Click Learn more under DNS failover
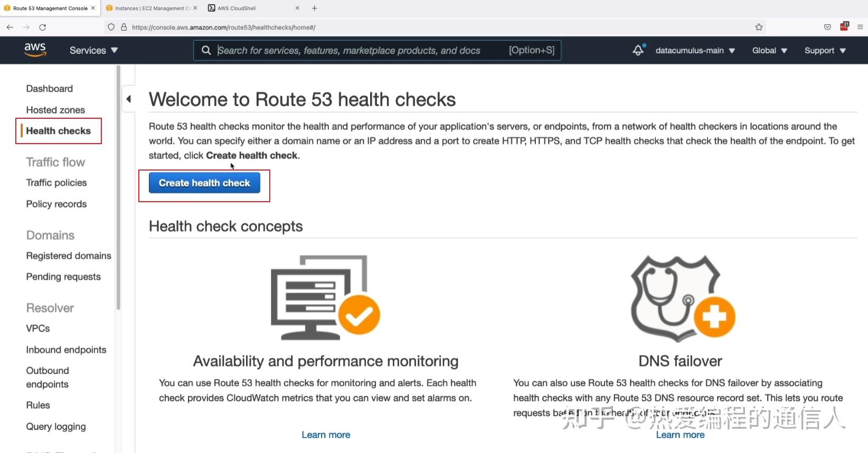Screen dimensions: 868x453 [680, 435]
